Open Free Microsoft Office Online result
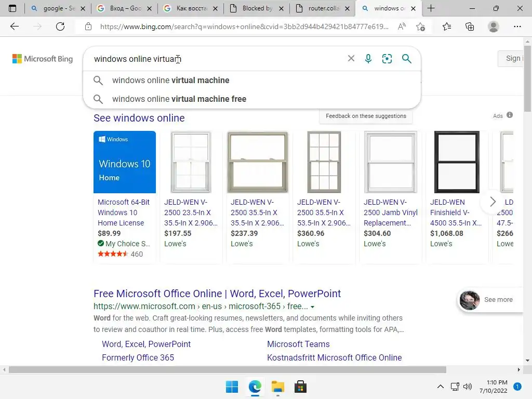 (x=217, y=294)
